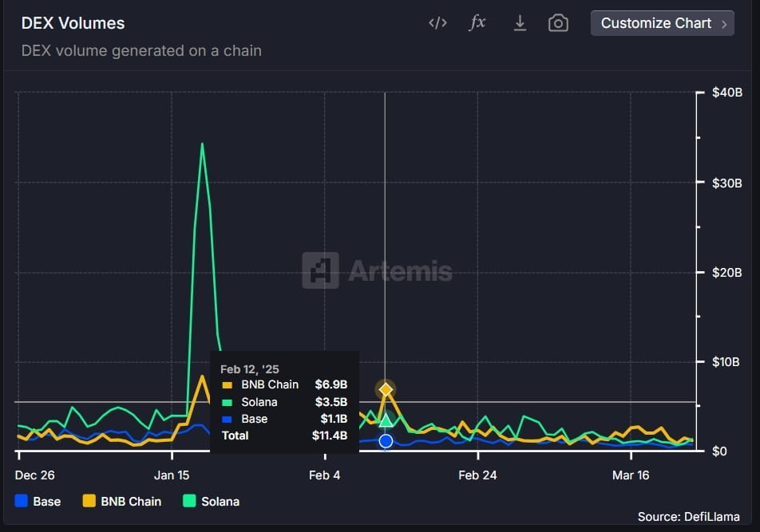Toggle Base series in legend
The height and width of the screenshot is (532, 760).
(38, 501)
